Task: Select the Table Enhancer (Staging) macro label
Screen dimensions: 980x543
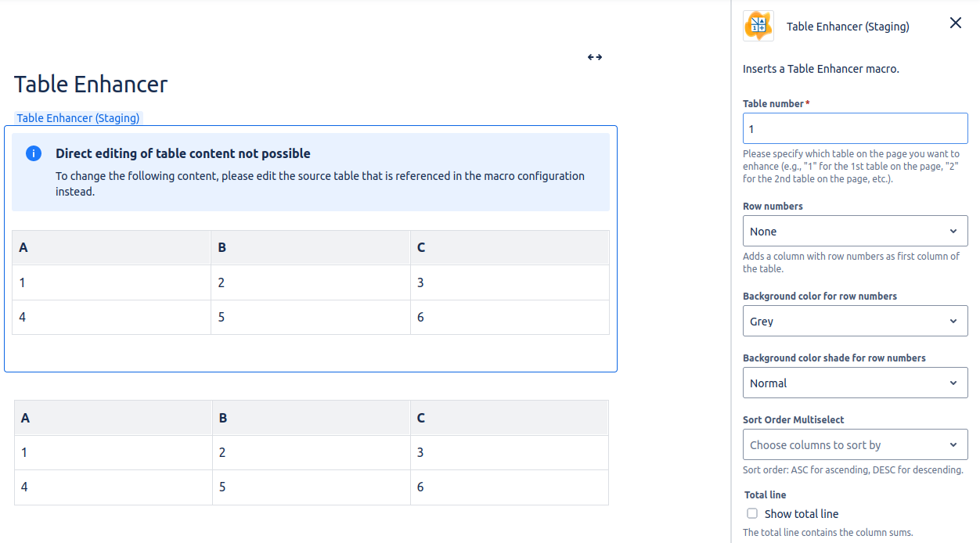Action: (78, 118)
